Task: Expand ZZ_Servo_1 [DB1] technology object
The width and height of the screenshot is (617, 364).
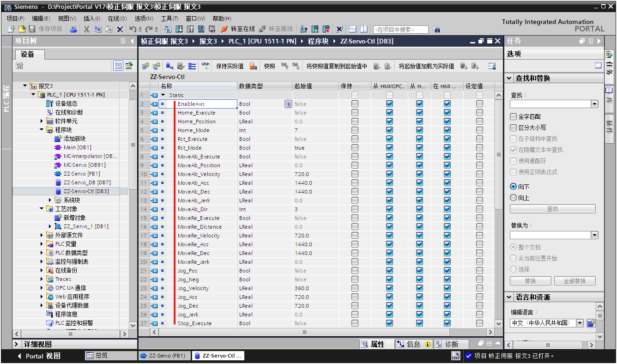Action: tap(50, 226)
